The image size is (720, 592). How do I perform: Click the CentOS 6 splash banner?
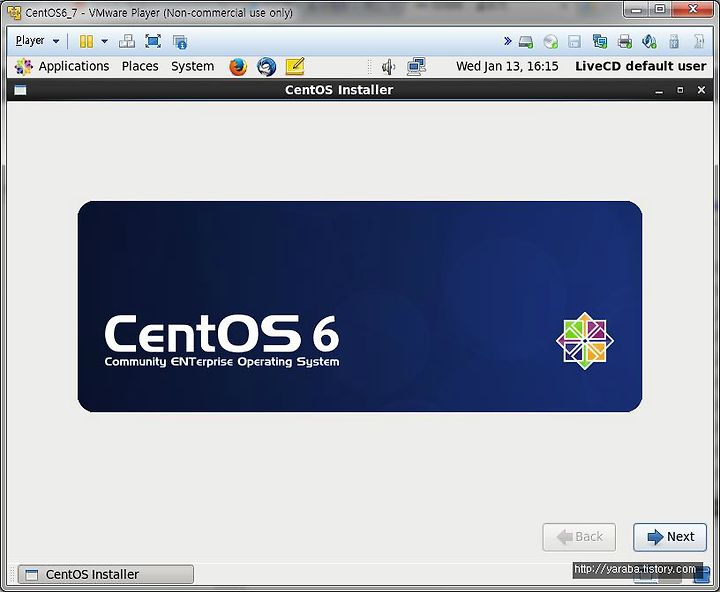(x=360, y=306)
